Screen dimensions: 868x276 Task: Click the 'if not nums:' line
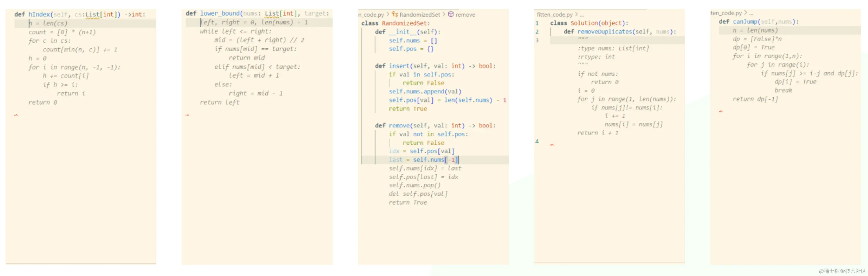(598, 74)
